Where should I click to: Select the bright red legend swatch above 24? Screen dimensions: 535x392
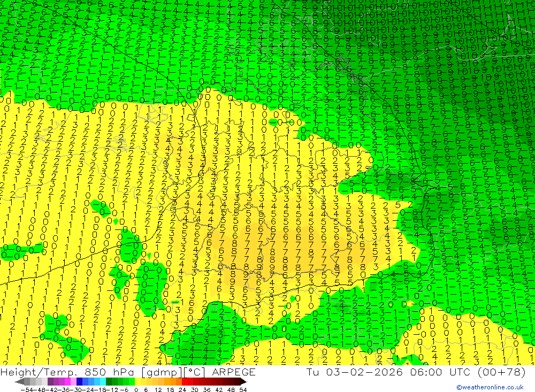pyautogui.click(x=185, y=382)
